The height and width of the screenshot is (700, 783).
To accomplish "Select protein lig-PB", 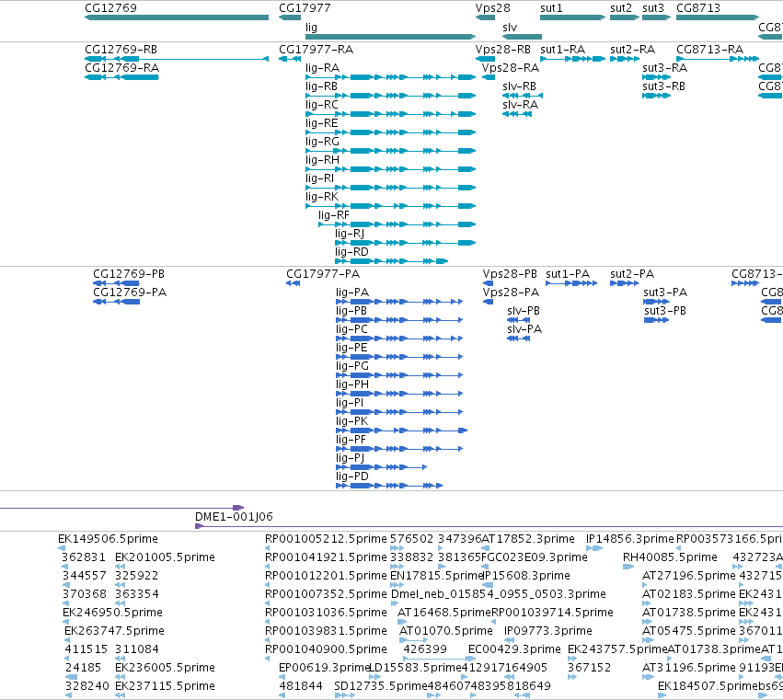I will pos(399,320).
